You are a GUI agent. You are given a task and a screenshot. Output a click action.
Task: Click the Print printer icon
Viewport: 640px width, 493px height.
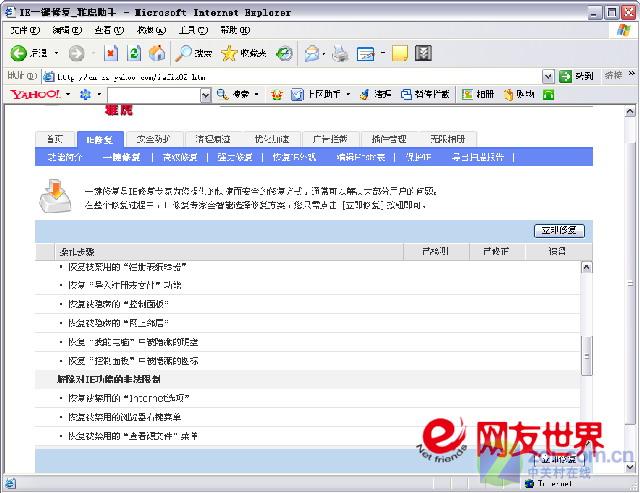(x=340, y=53)
